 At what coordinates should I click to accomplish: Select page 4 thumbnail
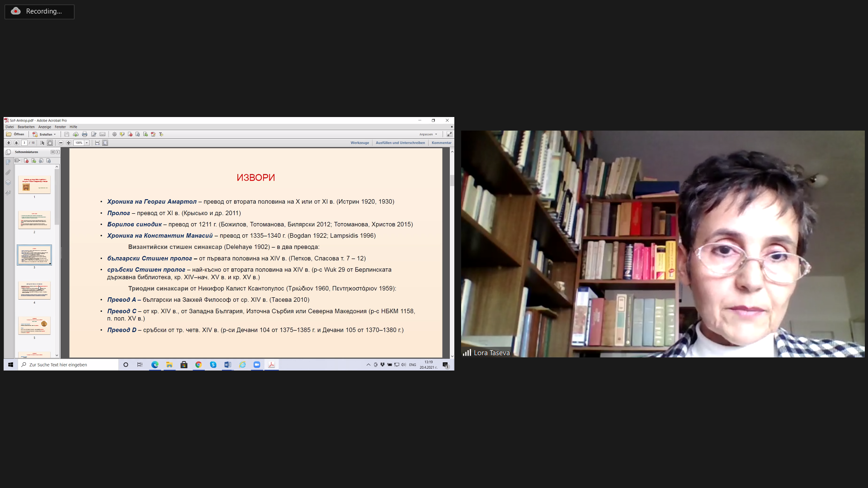(x=34, y=290)
